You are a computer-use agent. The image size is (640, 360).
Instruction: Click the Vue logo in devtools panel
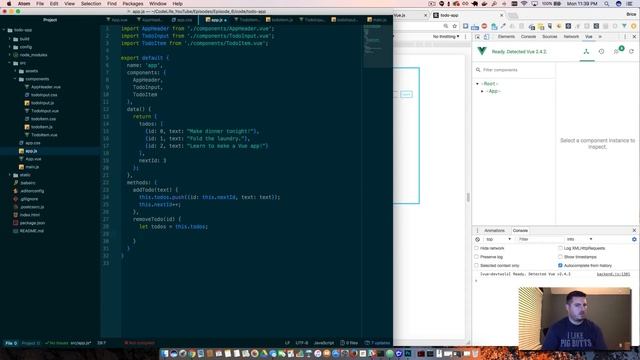coord(482,51)
